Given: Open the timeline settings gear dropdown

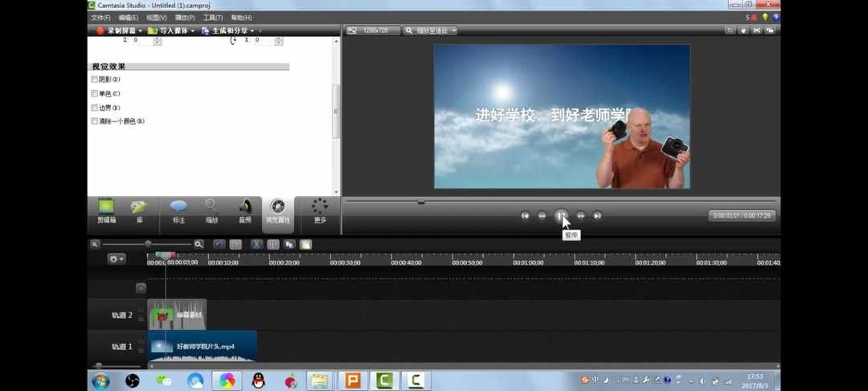Looking at the screenshot, I should (117, 259).
